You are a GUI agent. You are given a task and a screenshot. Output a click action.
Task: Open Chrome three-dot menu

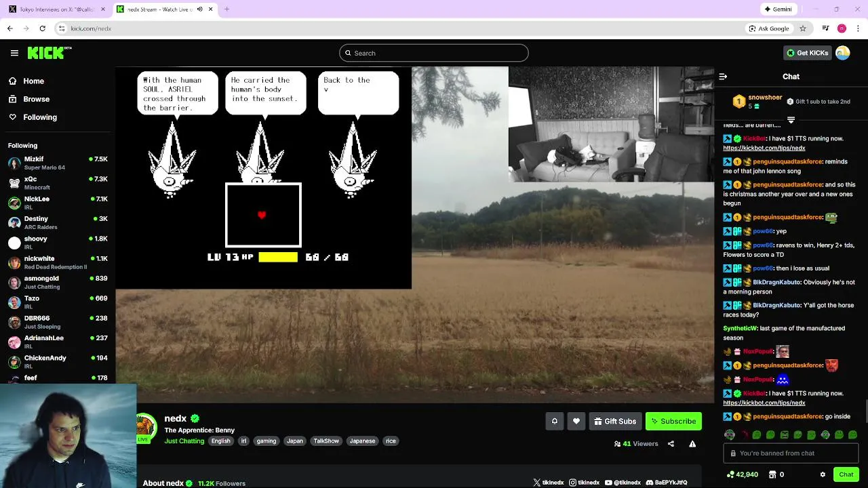858,28
